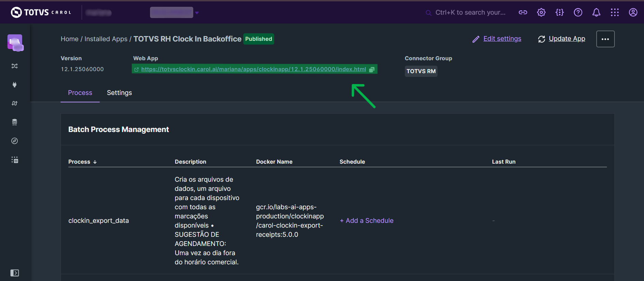Click the TOTVS Carol logo

click(41, 13)
